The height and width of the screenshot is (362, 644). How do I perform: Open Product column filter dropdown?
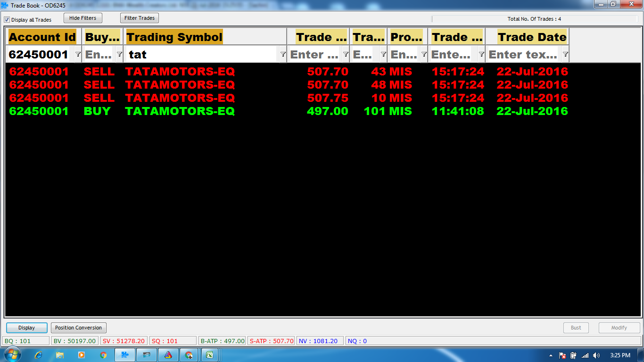pyautogui.click(x=424, y=54)
